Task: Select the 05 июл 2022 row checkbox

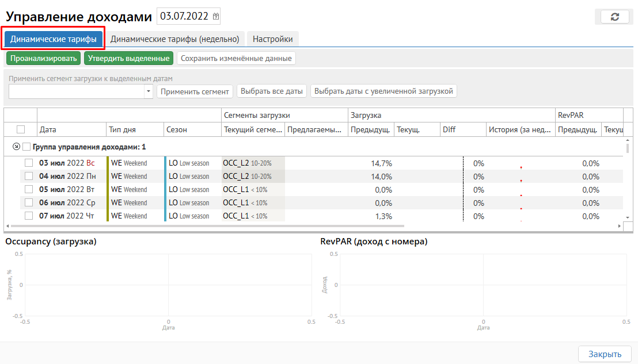Action: coord(29,190)
